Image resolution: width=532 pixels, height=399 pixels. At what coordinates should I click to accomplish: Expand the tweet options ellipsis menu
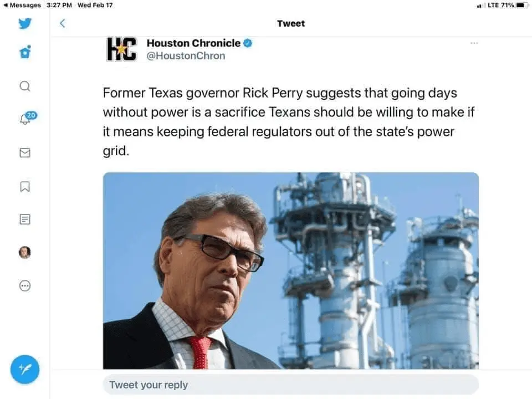(474, 43)
